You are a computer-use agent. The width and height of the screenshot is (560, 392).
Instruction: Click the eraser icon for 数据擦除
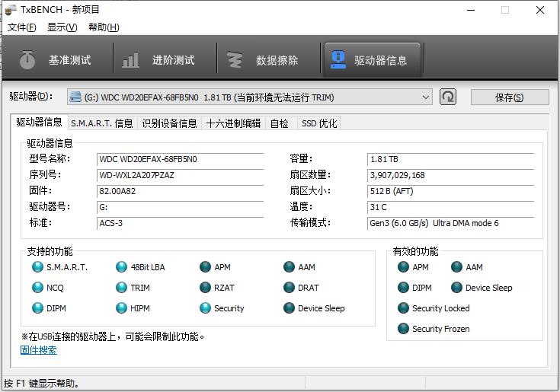235,59
